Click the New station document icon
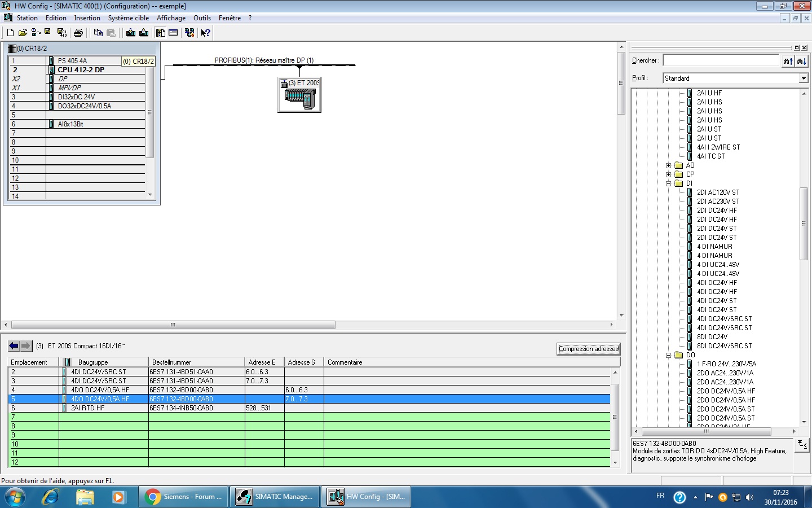This screenshot has height=508, width=812. [10, 33]
